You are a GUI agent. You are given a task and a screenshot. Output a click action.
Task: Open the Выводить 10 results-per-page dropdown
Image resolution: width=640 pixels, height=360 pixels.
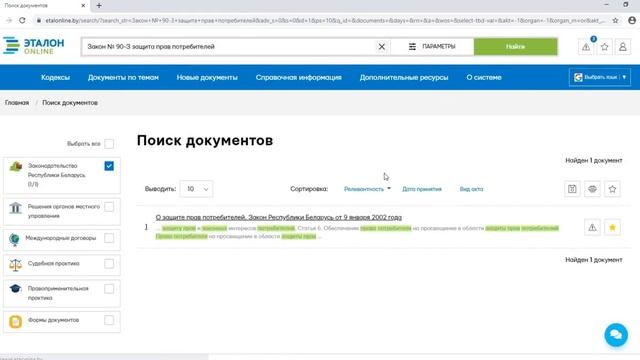pos(196,189)
